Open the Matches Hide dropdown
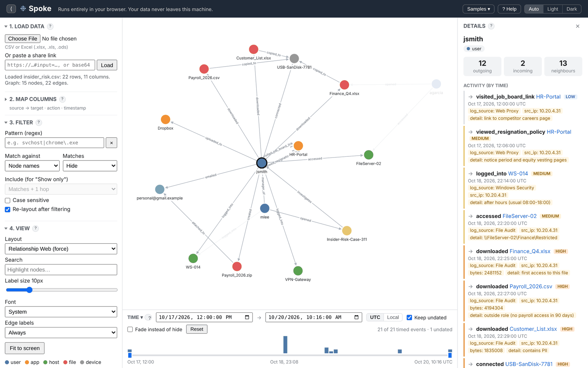 (90, 166)
